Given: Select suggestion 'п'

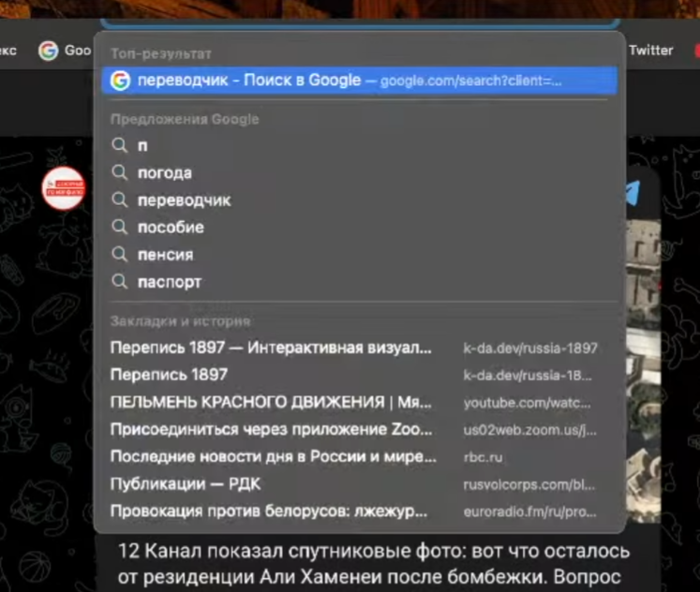Looking at the screenshot, I should tap(360, 145).
